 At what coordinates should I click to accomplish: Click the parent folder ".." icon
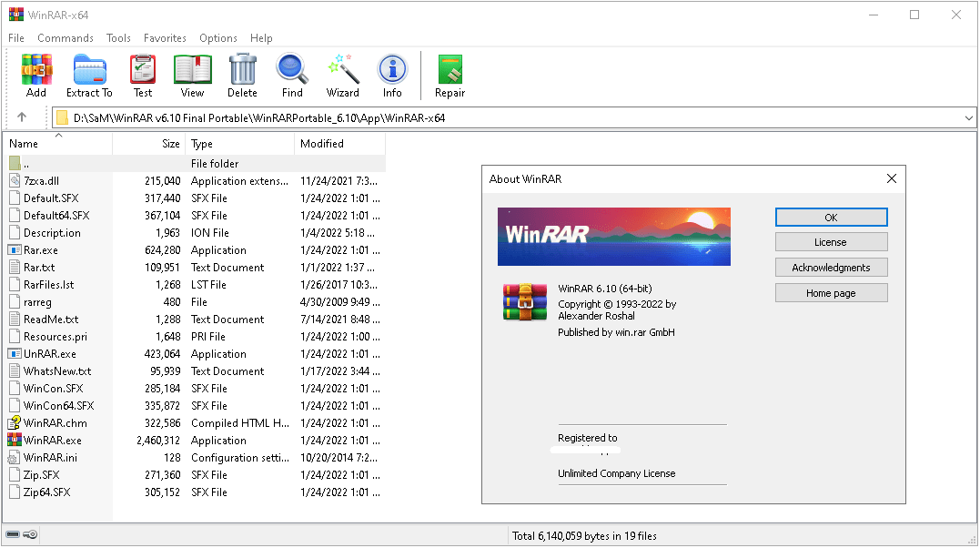coord(15,163)
